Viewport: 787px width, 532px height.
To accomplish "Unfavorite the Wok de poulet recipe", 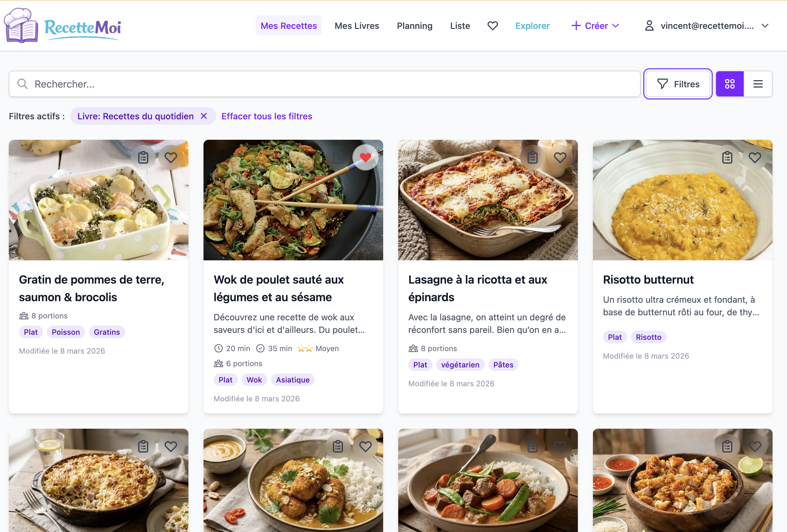I will [x=366, y=157].
